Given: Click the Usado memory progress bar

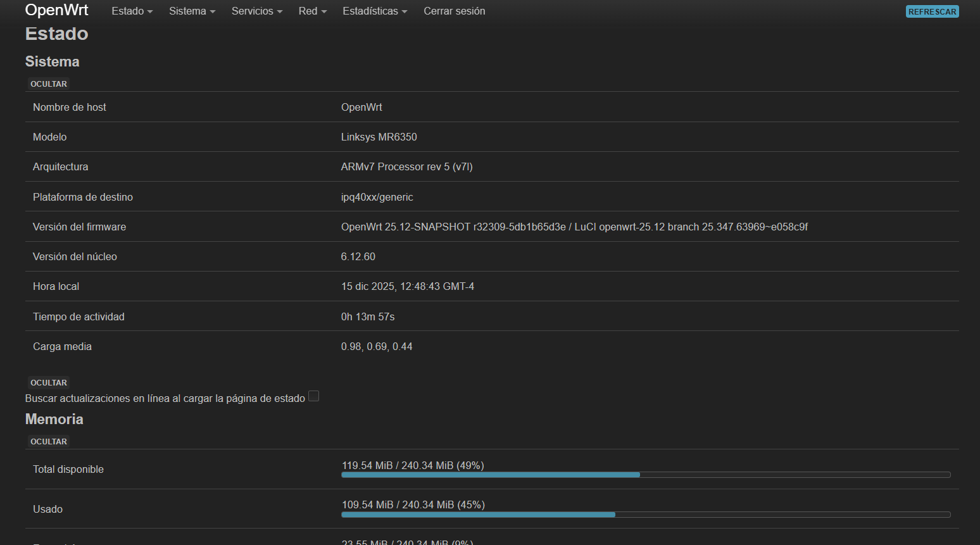Looking at the screenshot, I should pos(645,515).
